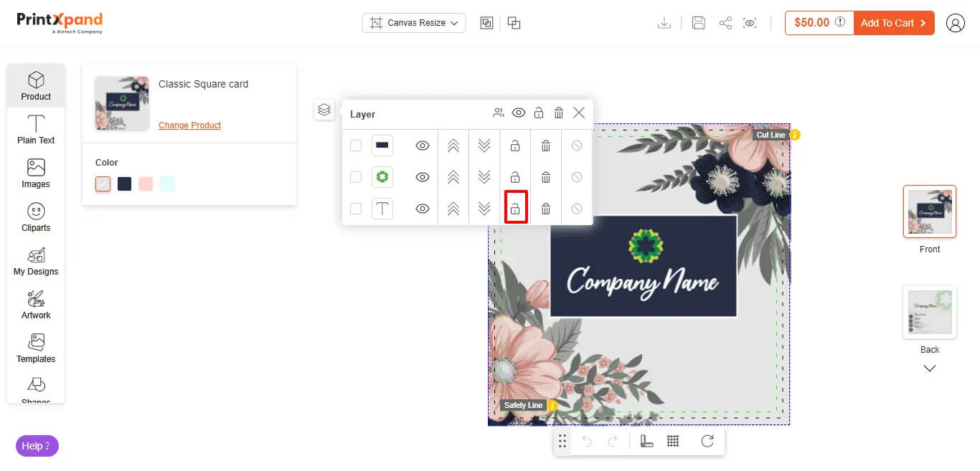This screenshot has width=980, height=471.
Task: Bring the text layer forward
Action: point(453,209)
